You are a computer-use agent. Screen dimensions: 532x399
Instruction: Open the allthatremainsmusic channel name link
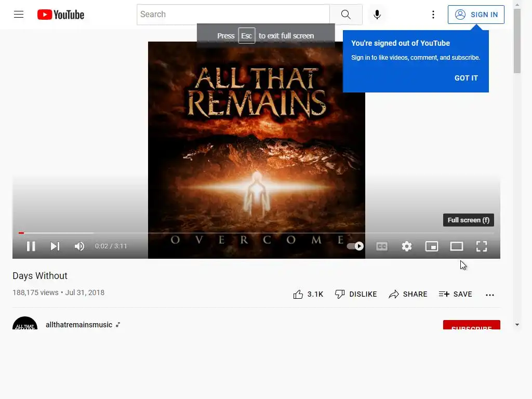[79, 325]
